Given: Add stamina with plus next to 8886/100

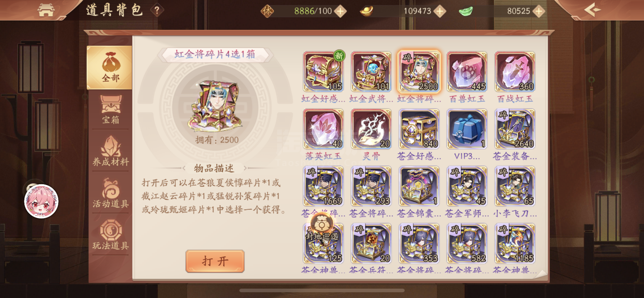Looking at the screenshot, I should [340, 11].
